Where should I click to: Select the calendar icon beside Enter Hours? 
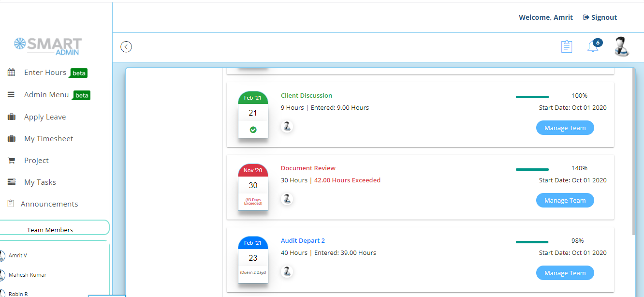point(11,72)
